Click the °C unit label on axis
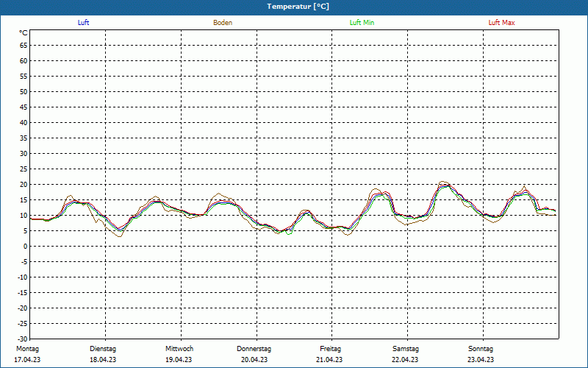The height and width of the screenshot is (368, 588). tap(24, 33)
